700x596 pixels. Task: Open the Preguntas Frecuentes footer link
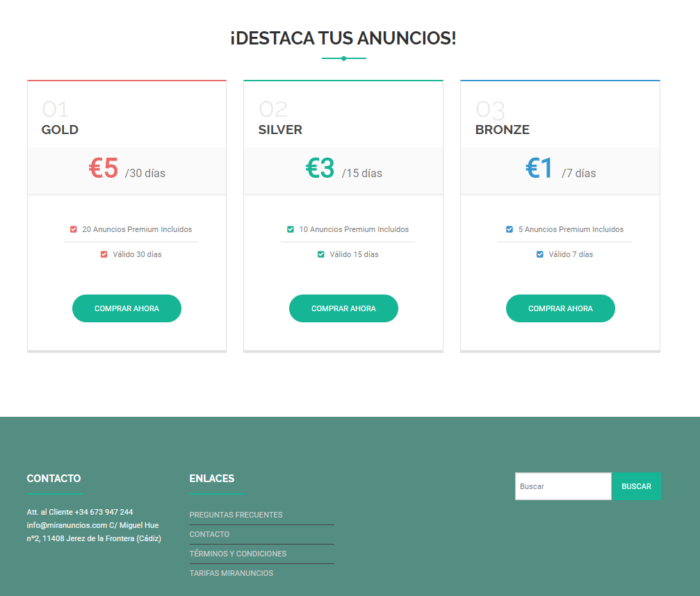[x=236, y=515]
